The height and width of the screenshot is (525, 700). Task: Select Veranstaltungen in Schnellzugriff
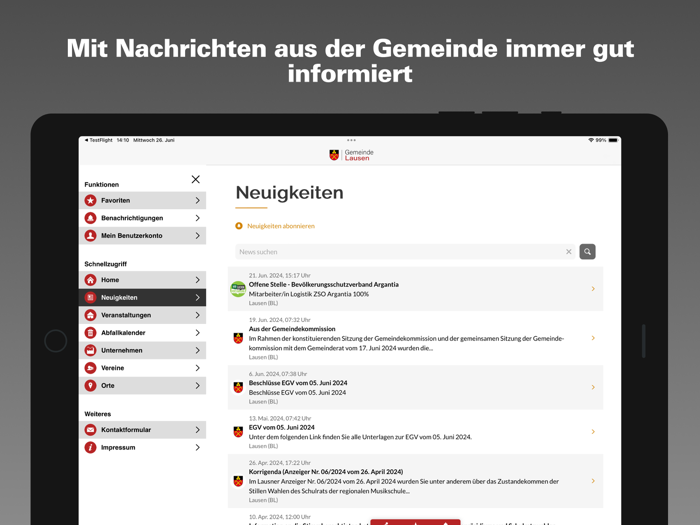142,315
